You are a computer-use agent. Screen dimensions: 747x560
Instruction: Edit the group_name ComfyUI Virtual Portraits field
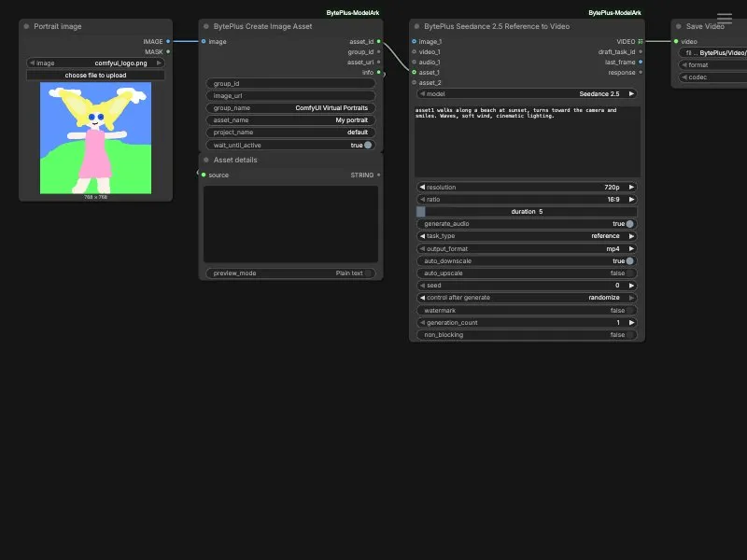pos(290,108)
